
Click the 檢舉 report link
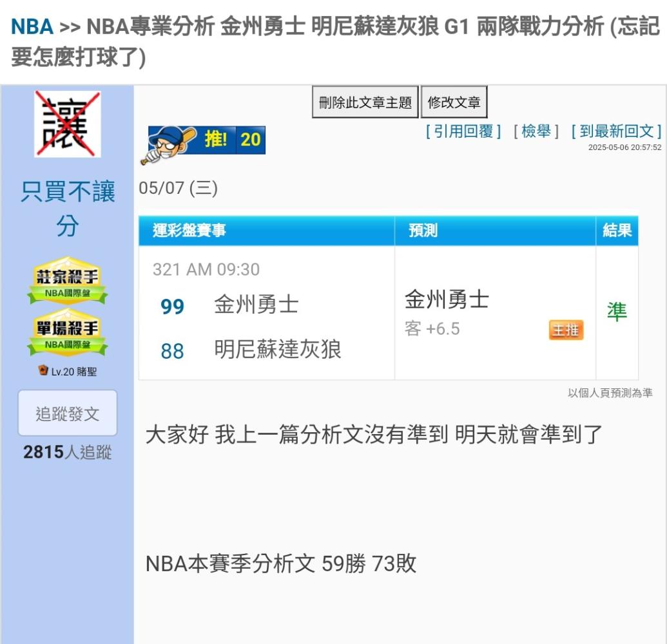point(536,131)
